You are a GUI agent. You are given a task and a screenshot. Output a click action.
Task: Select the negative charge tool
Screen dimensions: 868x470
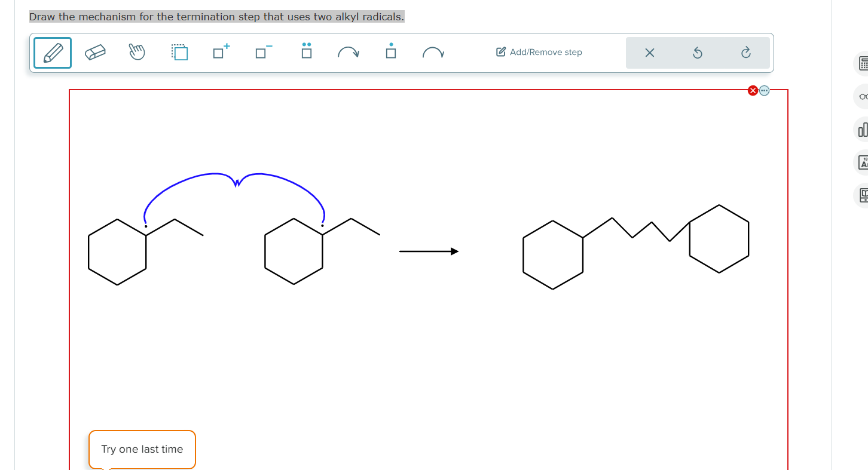point(262,53)
